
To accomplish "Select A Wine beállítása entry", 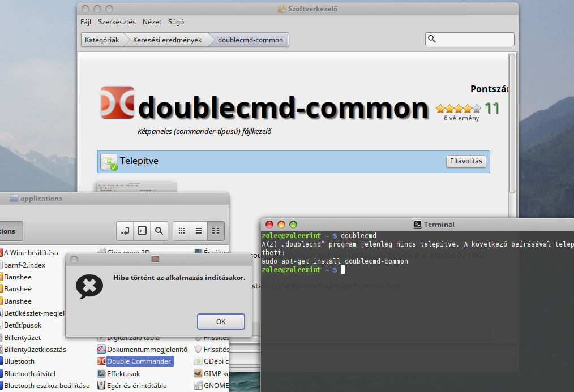I will [31, 253].
